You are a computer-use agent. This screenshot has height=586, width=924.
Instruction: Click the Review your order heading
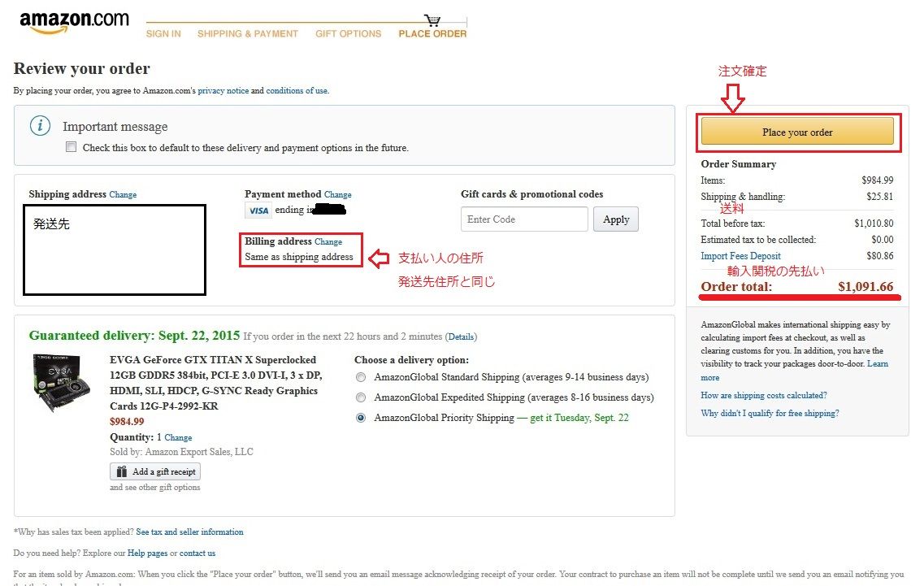point(82,68)
